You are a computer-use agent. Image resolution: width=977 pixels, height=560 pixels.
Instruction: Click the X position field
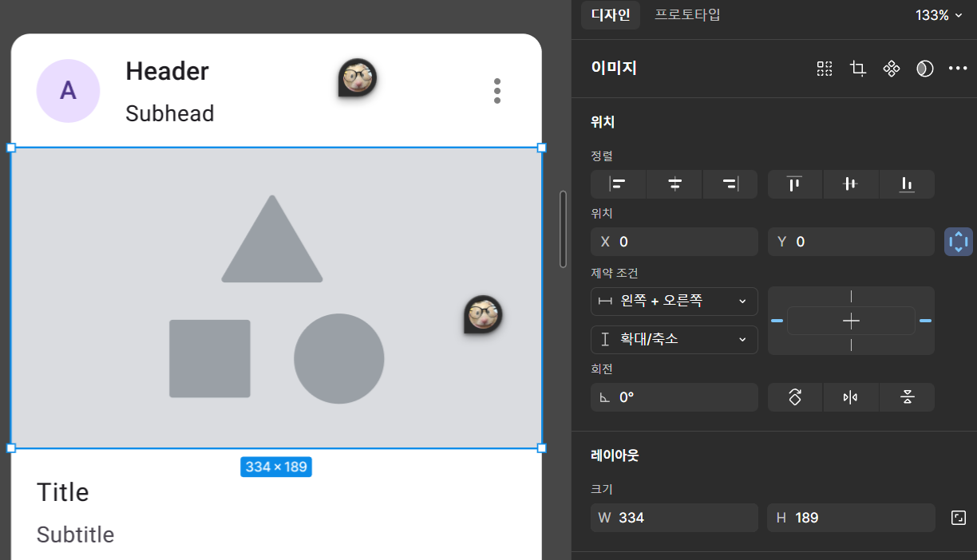pos(674,242)
